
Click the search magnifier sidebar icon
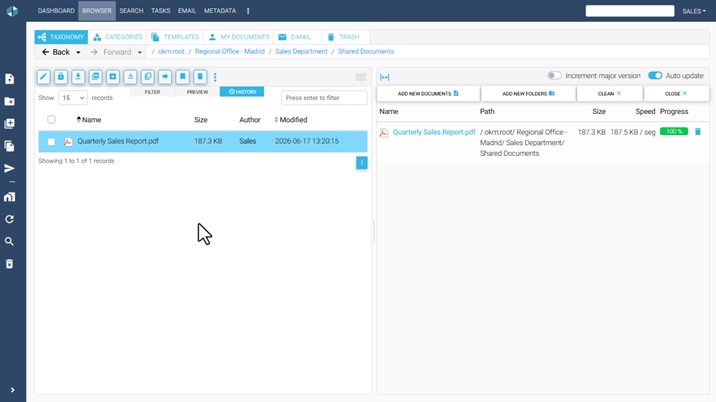10,241
